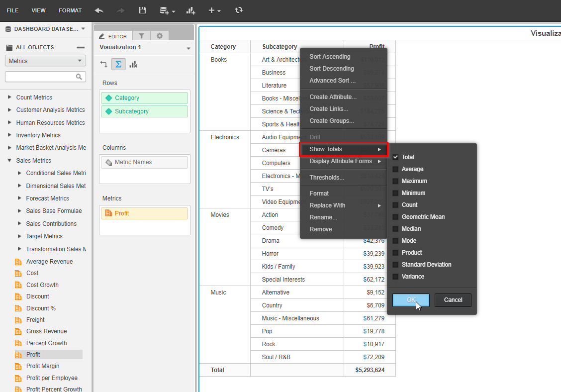The image size is (561, 392).
Task: Click the metrics search field
Action: pos(42,77)
